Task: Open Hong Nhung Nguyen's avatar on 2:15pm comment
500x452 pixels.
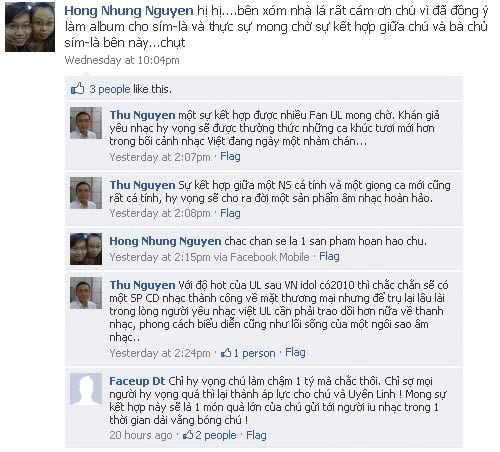Action: point(86,249)
